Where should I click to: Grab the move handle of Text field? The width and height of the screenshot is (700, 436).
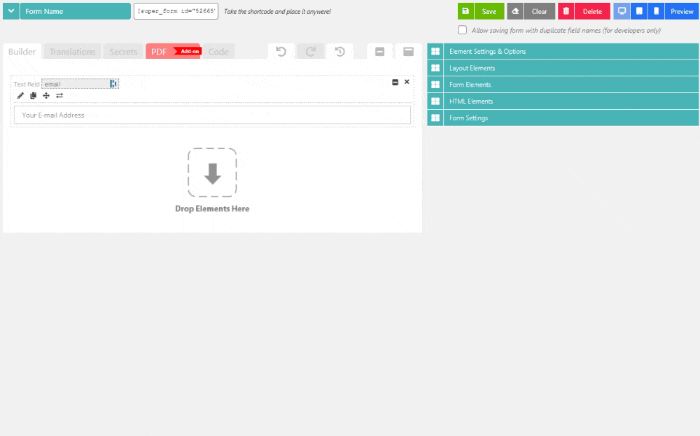(x=46, y=96)
